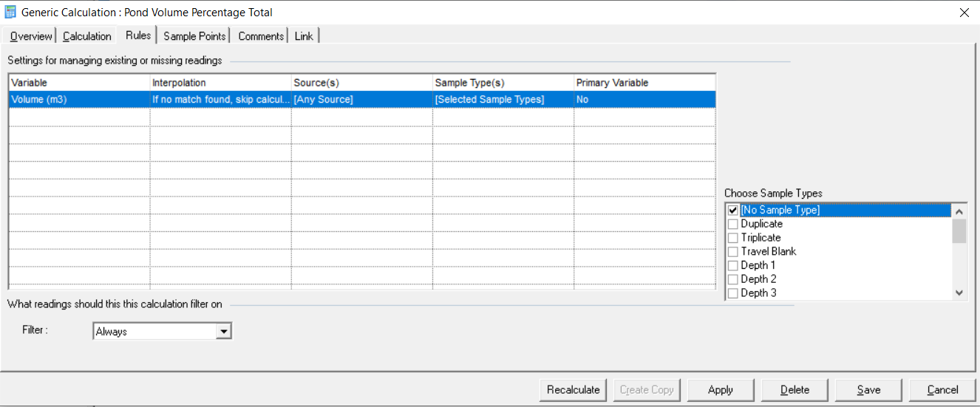
Task: Open the Filter dropdown arrow
Action: click(223, 332)
